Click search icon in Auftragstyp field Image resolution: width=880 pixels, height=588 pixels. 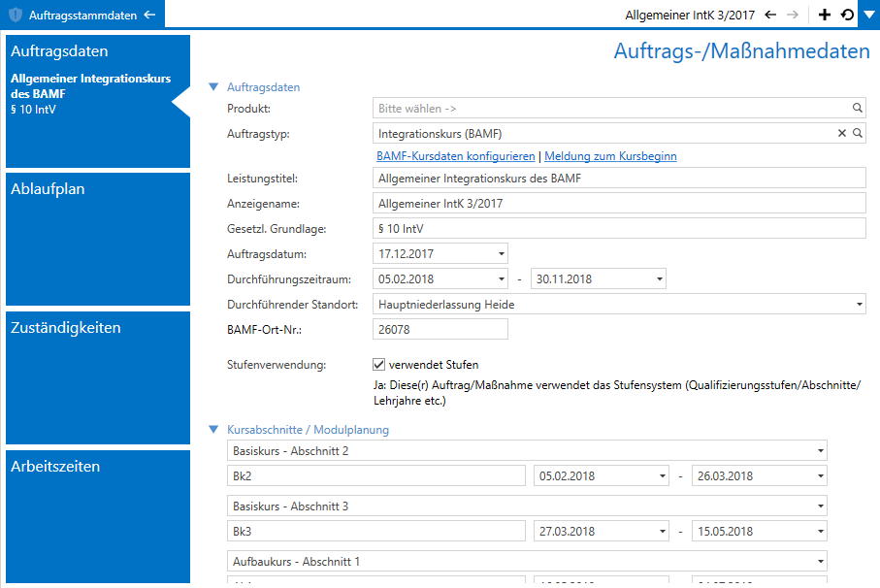858,133
